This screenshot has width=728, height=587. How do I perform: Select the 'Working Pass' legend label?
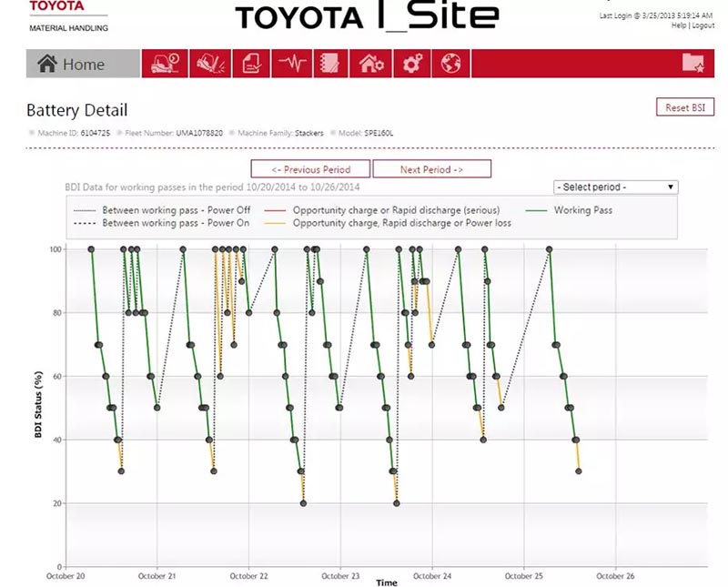(x=583, y=210)
